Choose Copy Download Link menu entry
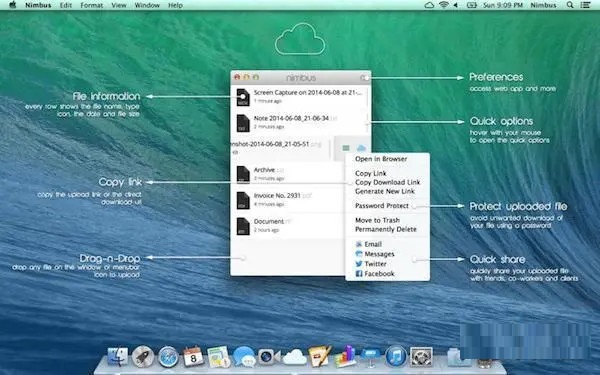This screenshot has width=600, height=375. click(x=388, y=182)
